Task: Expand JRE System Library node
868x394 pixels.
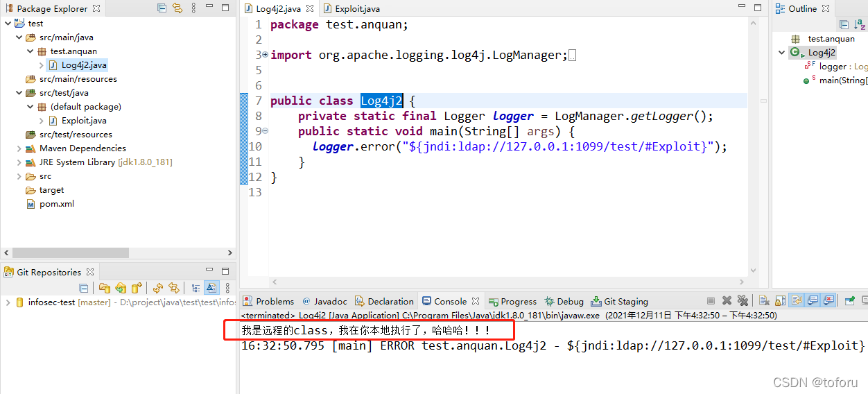Action: tap(19, 162)
